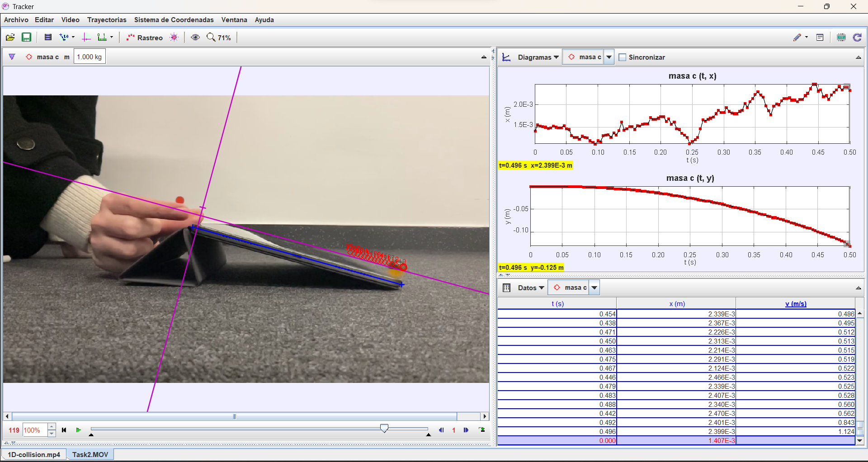
Task: Open the notes page icon
Action: pos(820,38)
